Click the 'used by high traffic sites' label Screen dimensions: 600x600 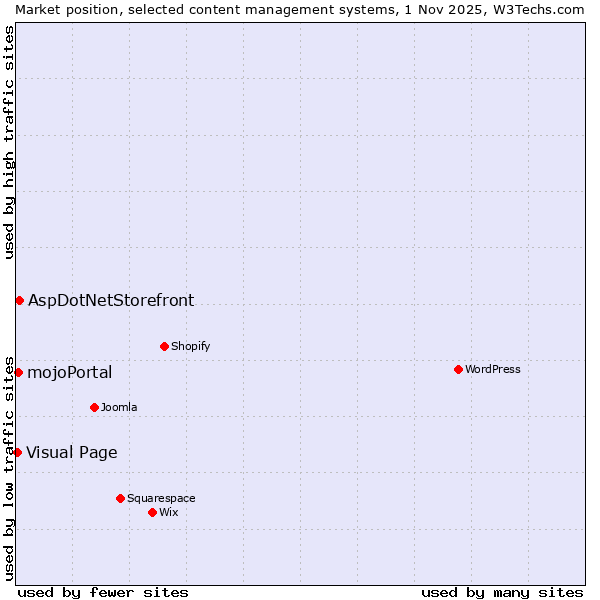click(9, 141)
